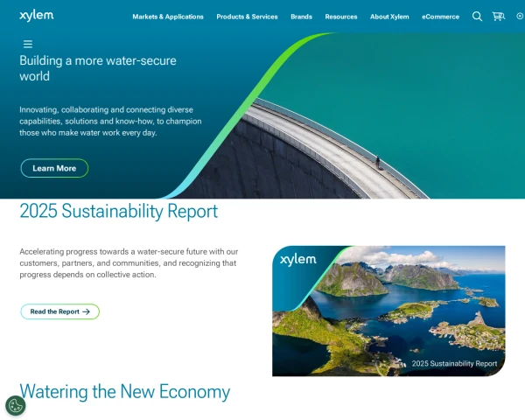525x420 pixels.
Task: Open cookie preferences icon
Action: [x=16, y=406]
